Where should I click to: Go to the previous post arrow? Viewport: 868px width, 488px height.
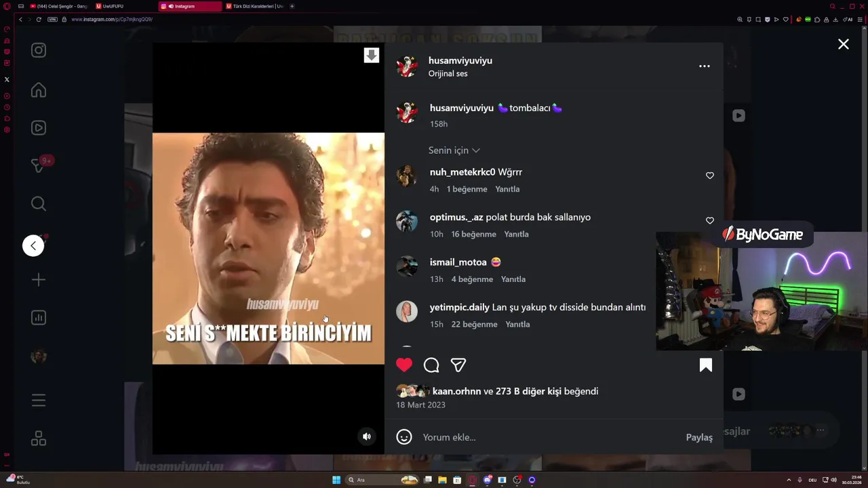(33, 245)
